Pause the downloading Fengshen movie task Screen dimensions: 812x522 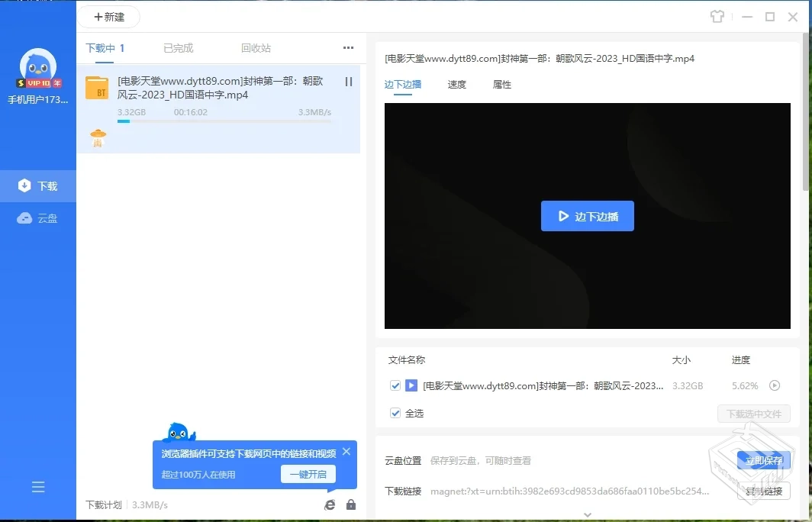coord(348,82)
